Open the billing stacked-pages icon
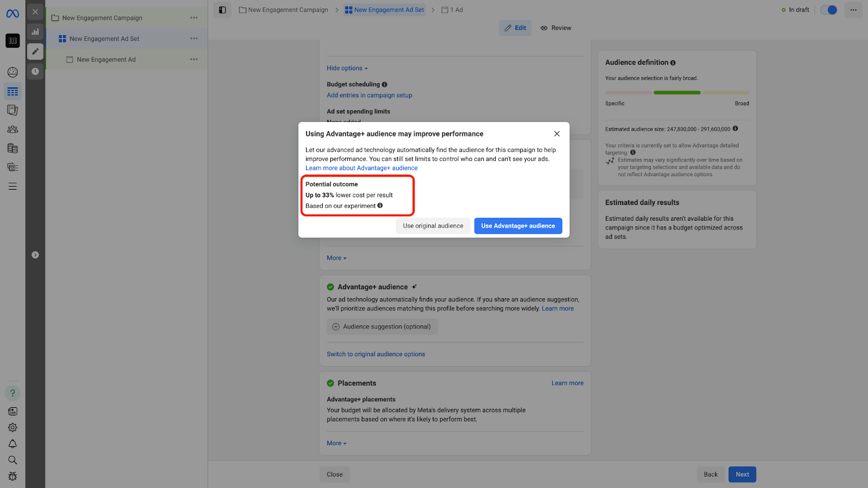 click(x=12, y=148)
